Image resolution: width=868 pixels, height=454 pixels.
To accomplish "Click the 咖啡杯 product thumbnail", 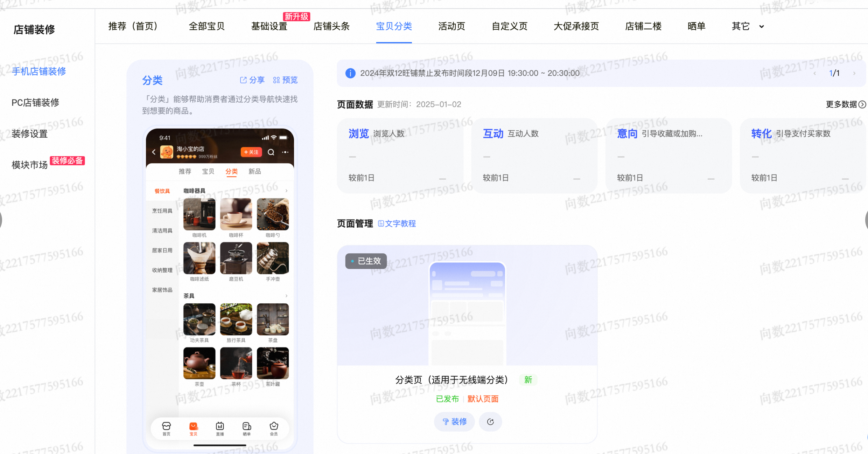I will pos(236,214).
